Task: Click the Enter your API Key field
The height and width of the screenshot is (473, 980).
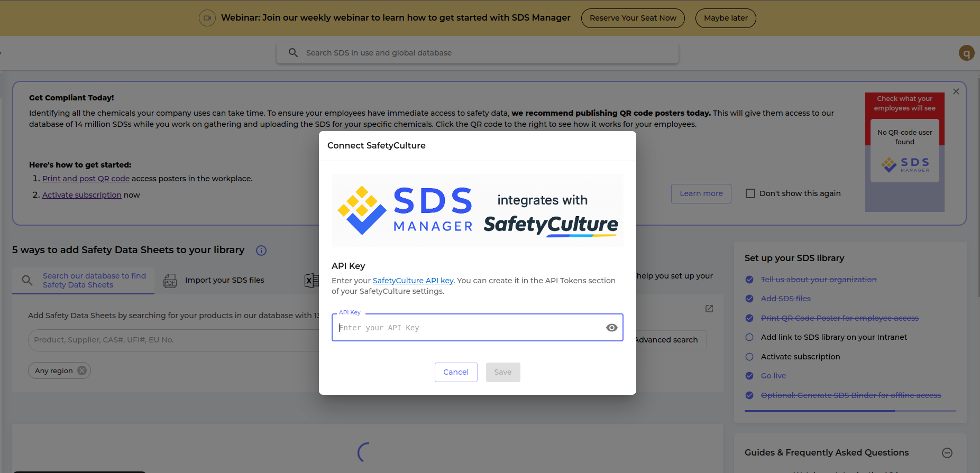Action: [x=468, y=328]
